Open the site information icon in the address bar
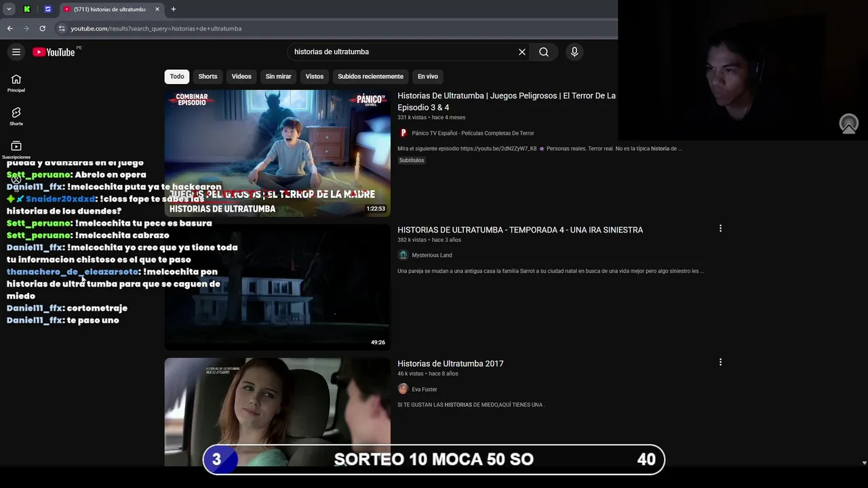This screenshot has height=488, width=868. coord(62,28)
